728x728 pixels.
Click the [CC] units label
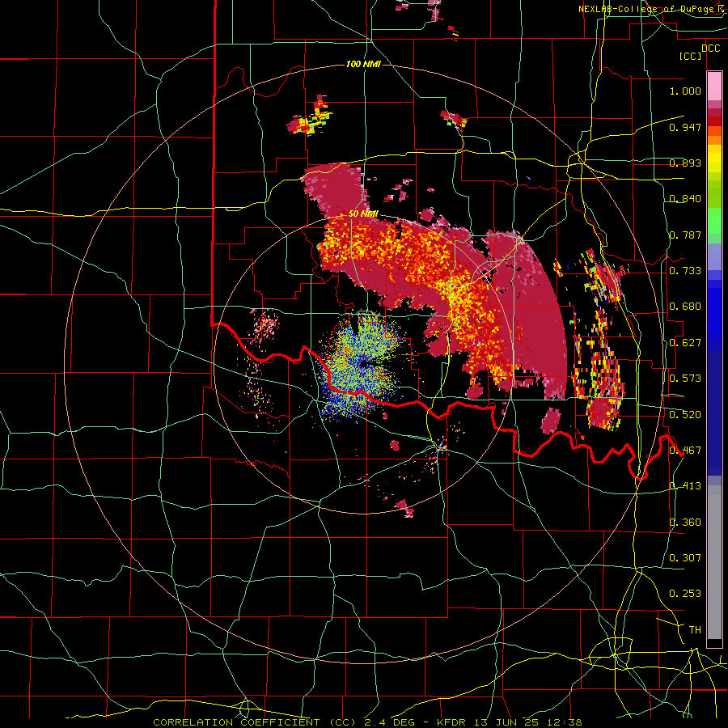pyautogui.click(x=691, y=56)
